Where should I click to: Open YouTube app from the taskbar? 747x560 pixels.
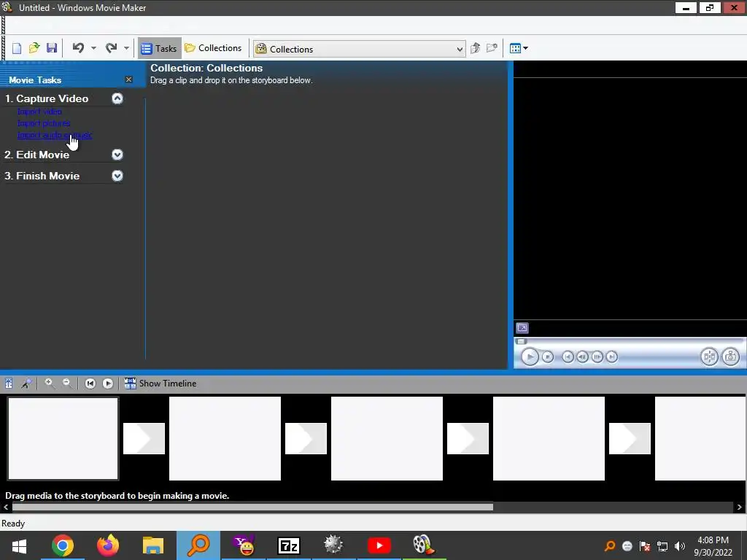coord(379,545)
